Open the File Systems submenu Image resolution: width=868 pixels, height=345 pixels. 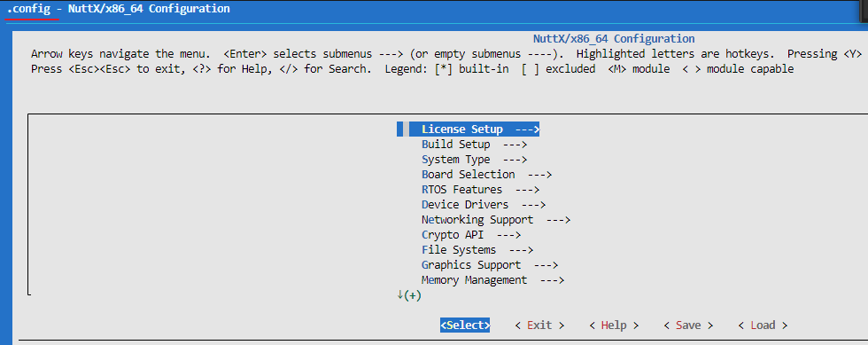pos(477,249)
